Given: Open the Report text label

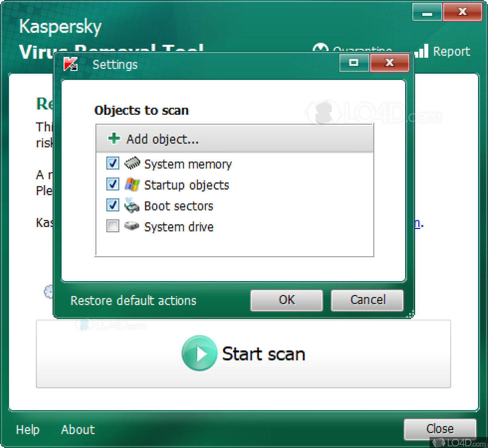Looking at the screenshot, I should (451, 51).
